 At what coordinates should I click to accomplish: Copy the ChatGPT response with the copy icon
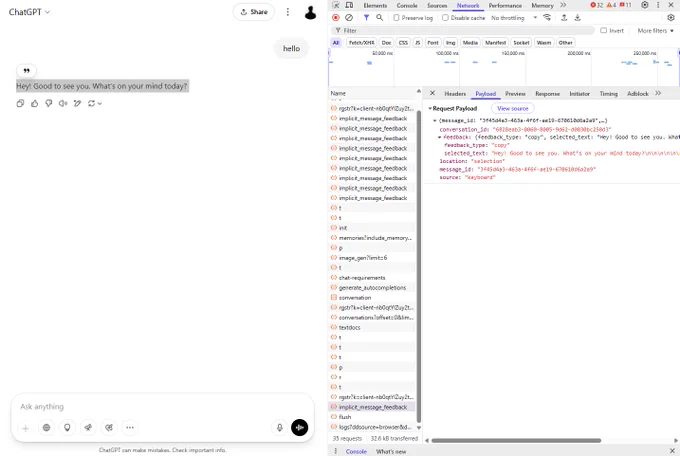point(20,103)
